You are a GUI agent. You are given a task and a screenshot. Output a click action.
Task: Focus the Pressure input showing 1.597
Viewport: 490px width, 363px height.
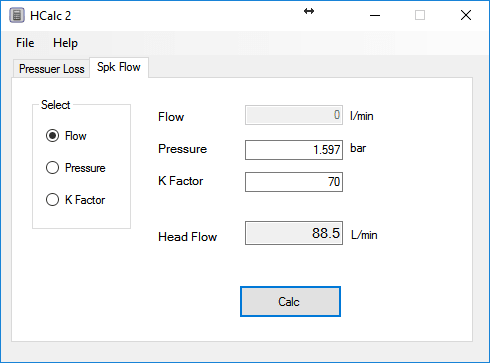294,150
